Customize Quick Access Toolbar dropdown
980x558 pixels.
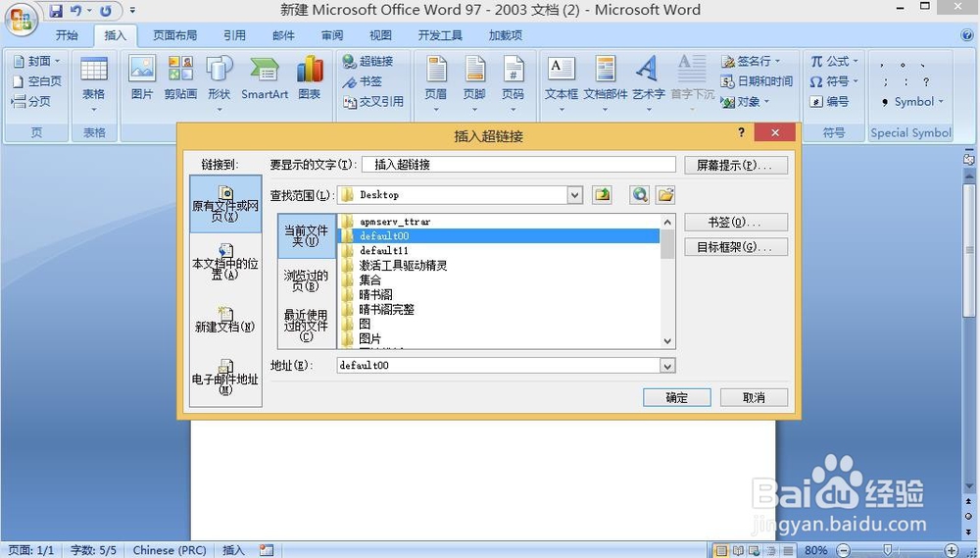(x=132, y=11)
